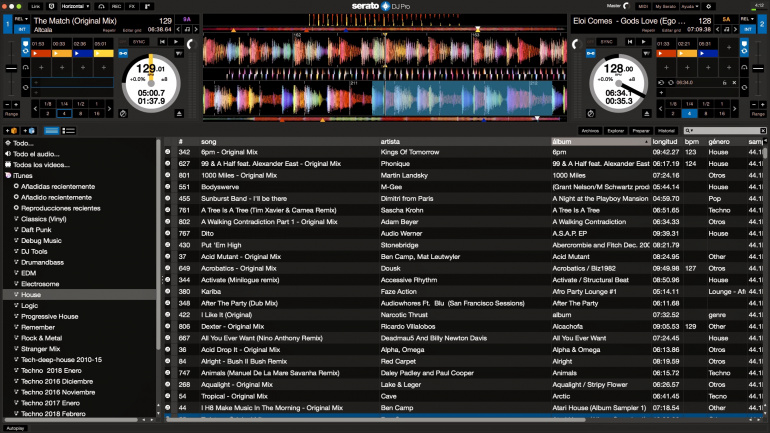The width and height of the screenshot is (770, 433).
Task: Click the tempo tap icon below deck 1 platter
Action: (x=123, y=113)
